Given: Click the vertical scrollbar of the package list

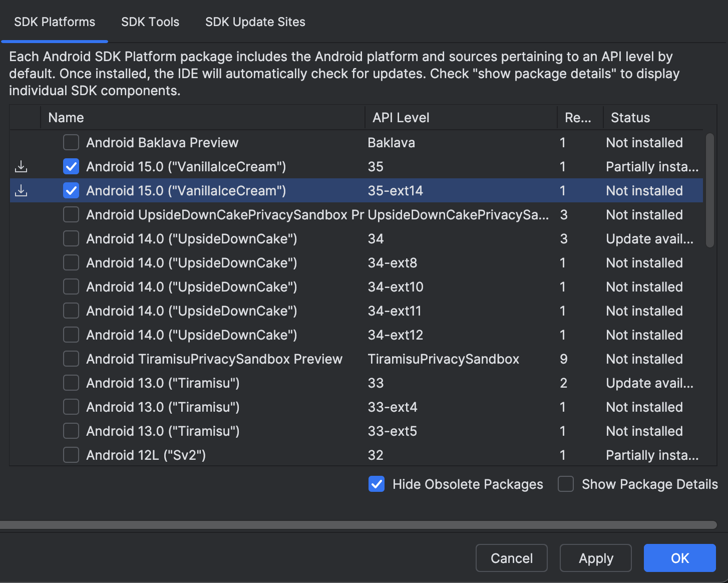Looking at the screenshot, I should pos(710,190).
